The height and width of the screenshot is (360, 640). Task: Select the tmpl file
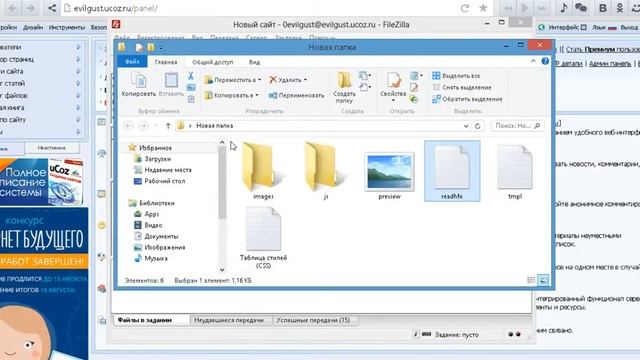(x=515, y=171)
